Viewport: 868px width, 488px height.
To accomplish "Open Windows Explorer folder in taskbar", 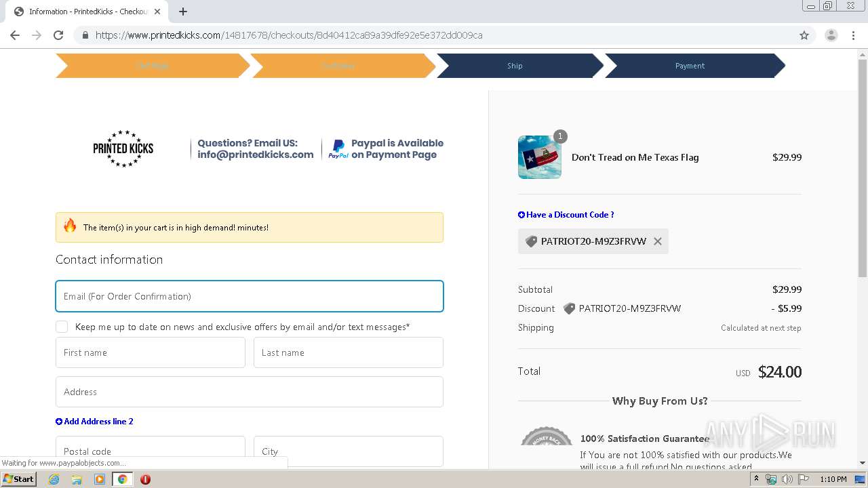I will [x=77, y=479].
